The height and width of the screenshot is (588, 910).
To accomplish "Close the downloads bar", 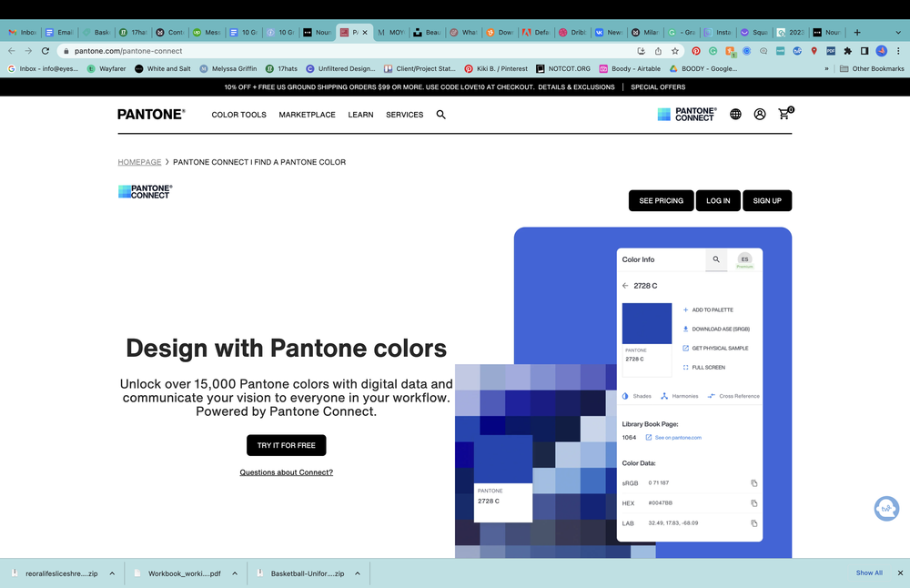I will [x=900, y=573].
